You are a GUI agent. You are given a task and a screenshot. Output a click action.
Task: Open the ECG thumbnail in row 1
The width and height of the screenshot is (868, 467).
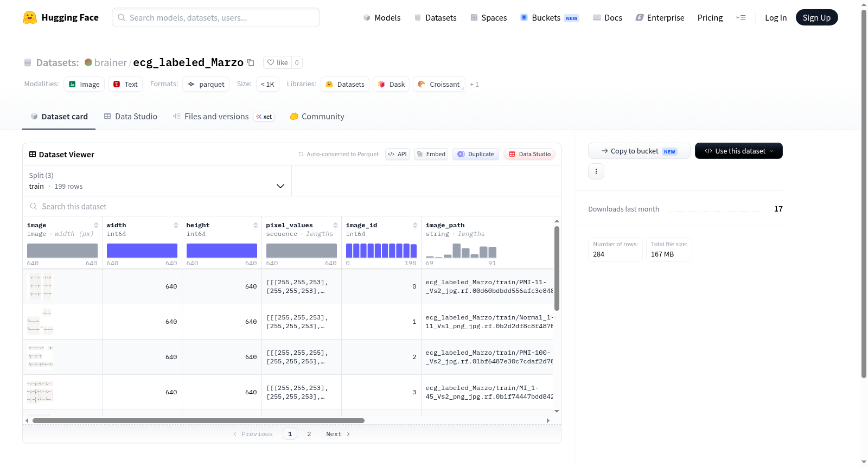(x=41, y=322)
